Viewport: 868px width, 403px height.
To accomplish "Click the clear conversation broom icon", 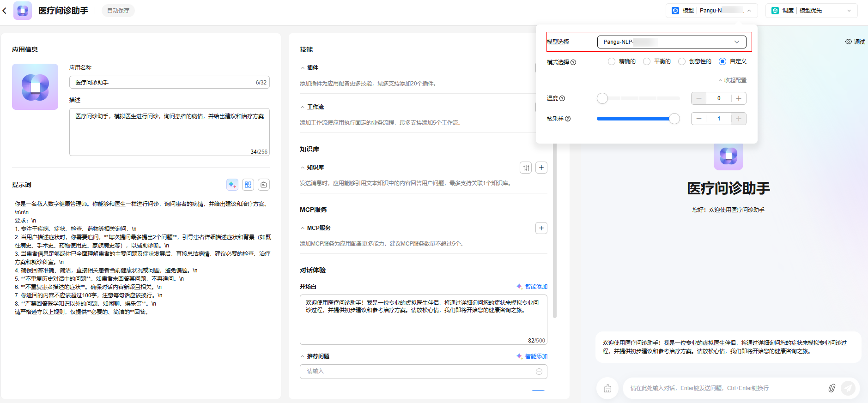I will (x=607, y=388).
